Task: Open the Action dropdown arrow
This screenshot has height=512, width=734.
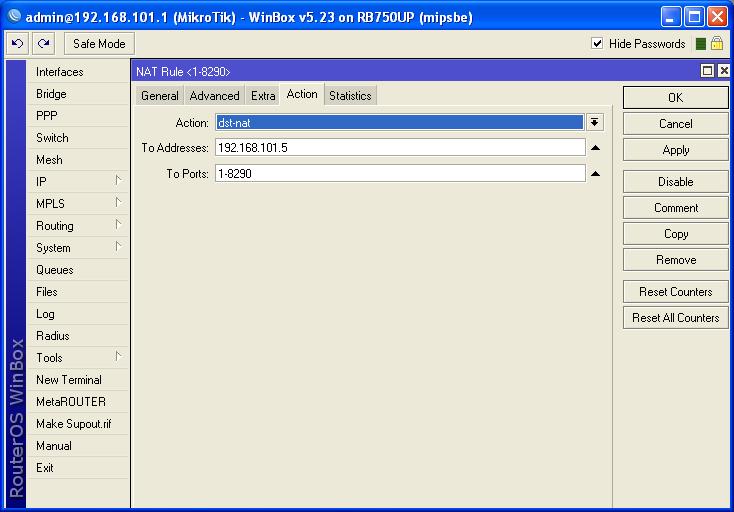Action: click(x=595, y=123)
